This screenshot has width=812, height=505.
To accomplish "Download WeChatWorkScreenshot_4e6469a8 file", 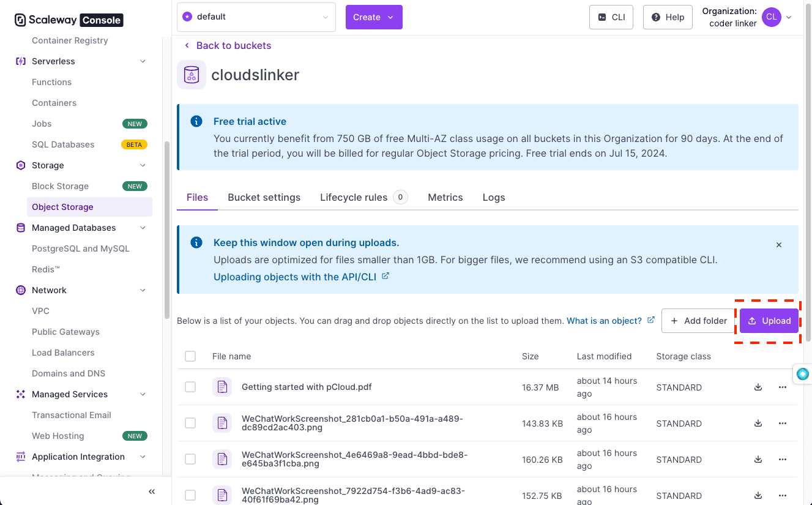I will tap(758, 459).
